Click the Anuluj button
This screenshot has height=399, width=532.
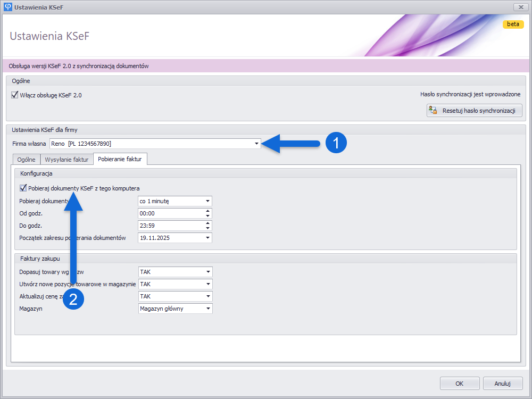tap(502, 383)
